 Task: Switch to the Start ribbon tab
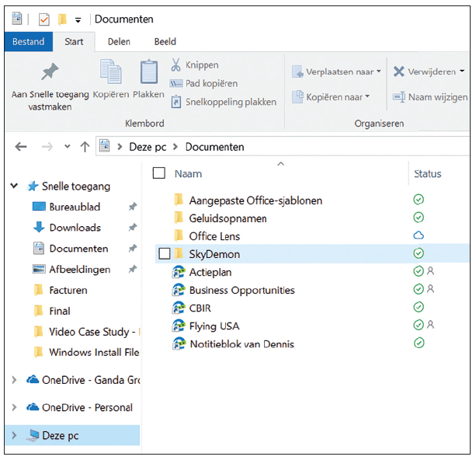click(74, 42)
